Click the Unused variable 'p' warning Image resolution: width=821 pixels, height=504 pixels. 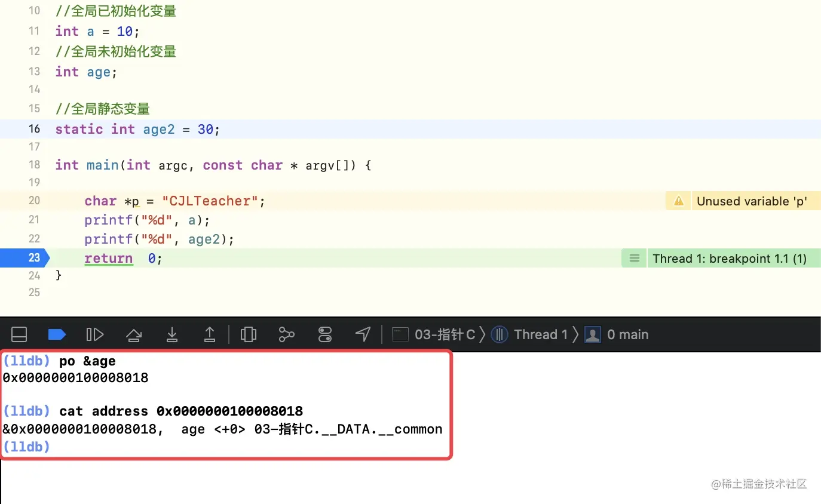click(752, 201)
